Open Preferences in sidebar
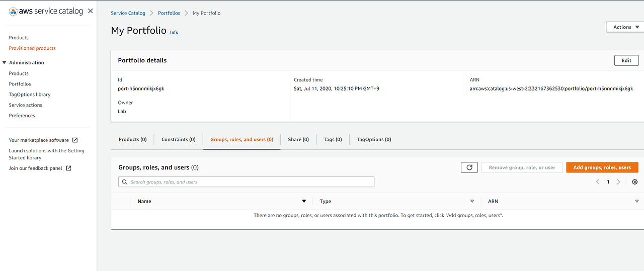 pyautogui.click(x=22, y=116)
